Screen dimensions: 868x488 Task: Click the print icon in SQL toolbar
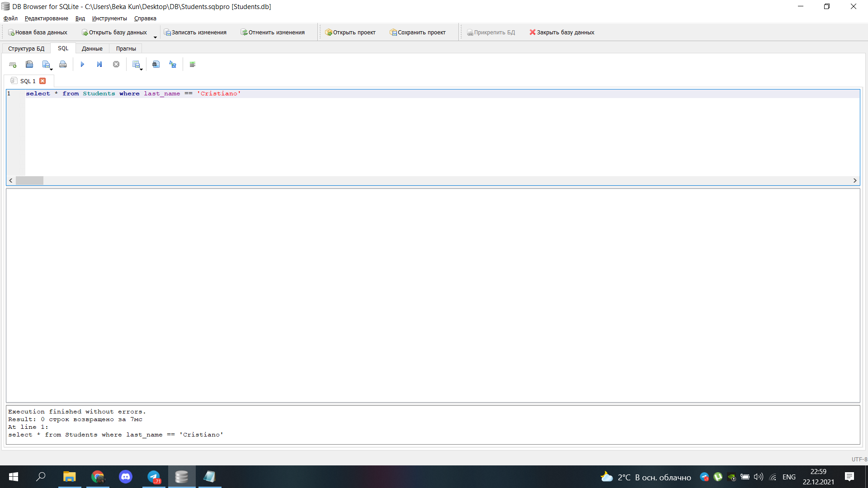(x=63, y=65)
